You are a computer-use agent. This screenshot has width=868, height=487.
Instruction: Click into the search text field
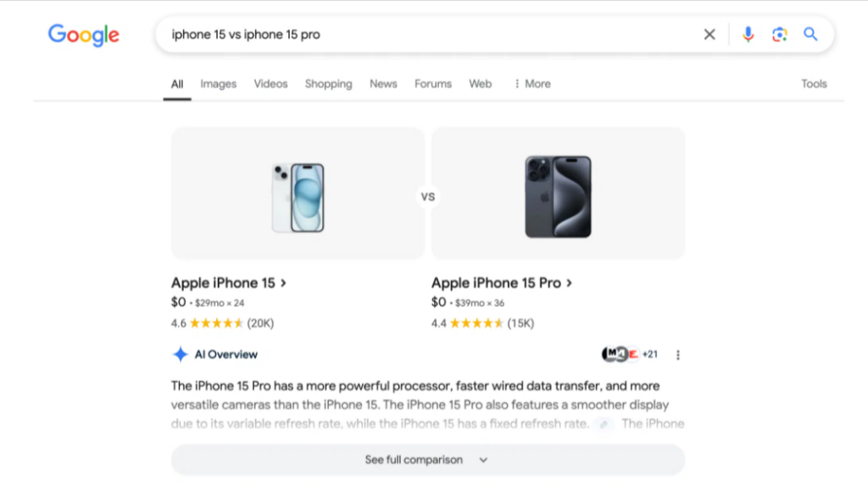click(x=424, y=35)
